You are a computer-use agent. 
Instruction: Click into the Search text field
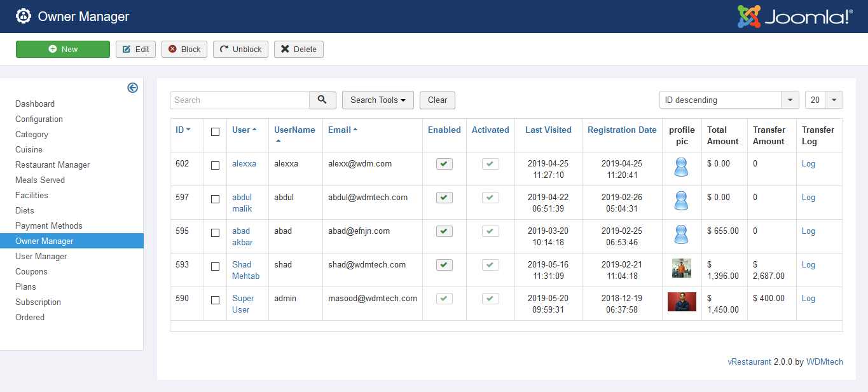coord(240,100)
